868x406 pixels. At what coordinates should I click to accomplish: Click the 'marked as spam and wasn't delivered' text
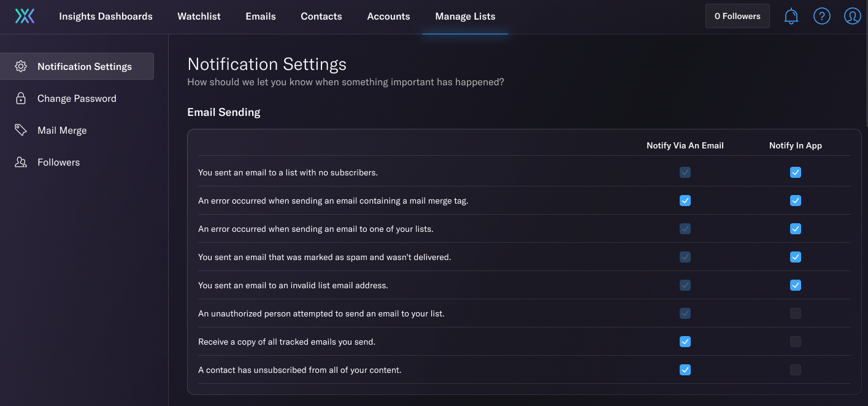point(325,257)
